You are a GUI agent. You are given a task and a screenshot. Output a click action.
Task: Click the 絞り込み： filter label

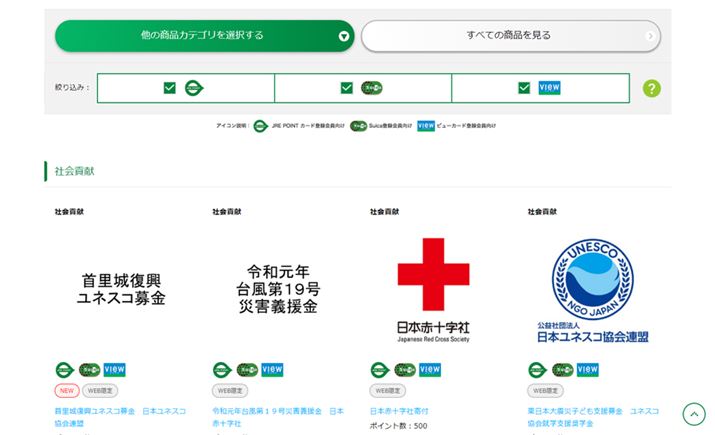pyautogui.click(x=72, y=88)
